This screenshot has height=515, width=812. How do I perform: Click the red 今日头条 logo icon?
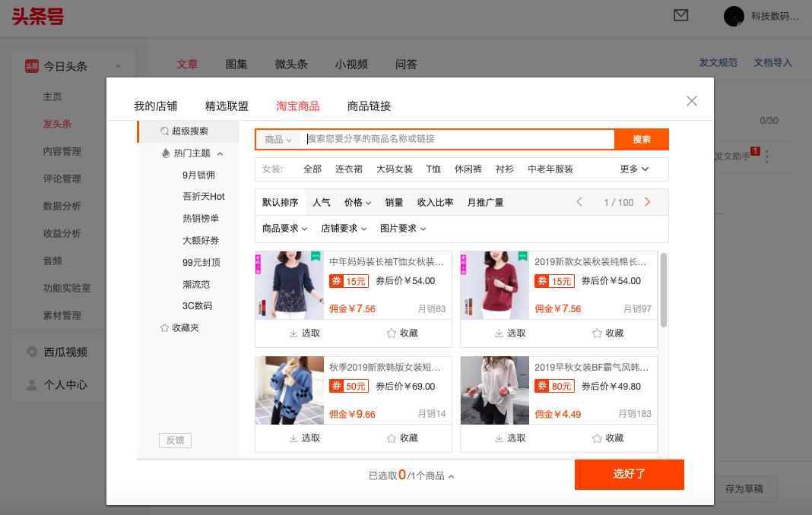(33, 66)
